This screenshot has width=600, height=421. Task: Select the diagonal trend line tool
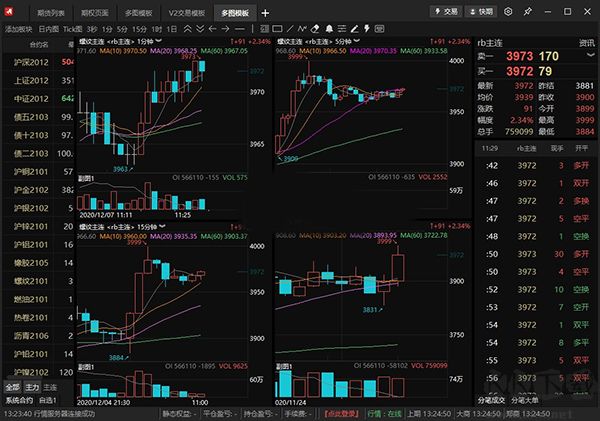coord(290,29)
